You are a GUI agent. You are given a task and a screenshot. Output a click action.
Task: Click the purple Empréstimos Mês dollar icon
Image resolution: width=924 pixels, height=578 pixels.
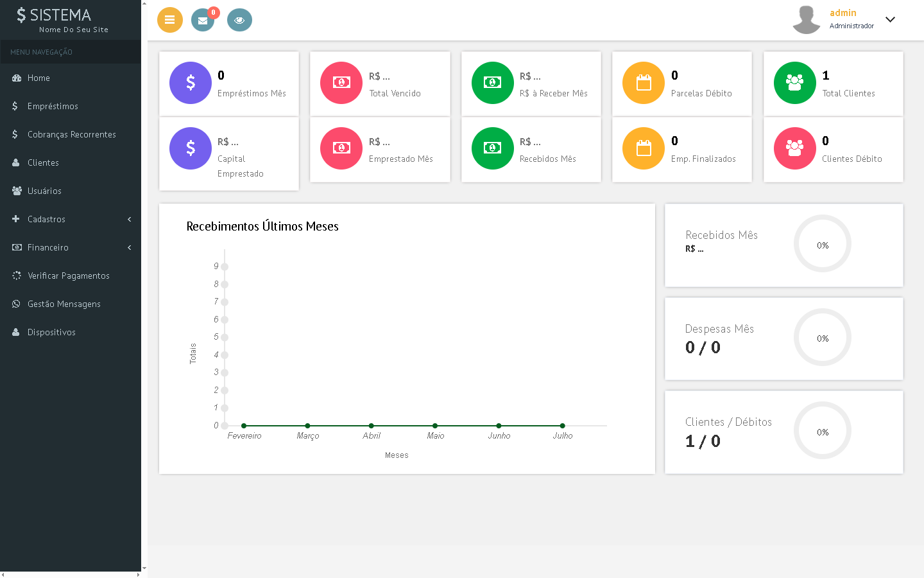coord(191,83)
